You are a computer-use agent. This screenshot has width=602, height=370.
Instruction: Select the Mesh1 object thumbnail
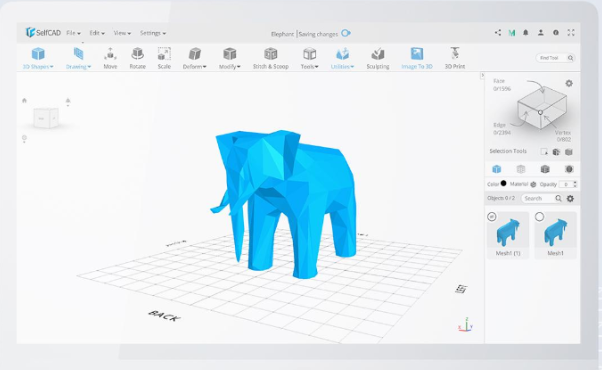[x=555, y=235]
